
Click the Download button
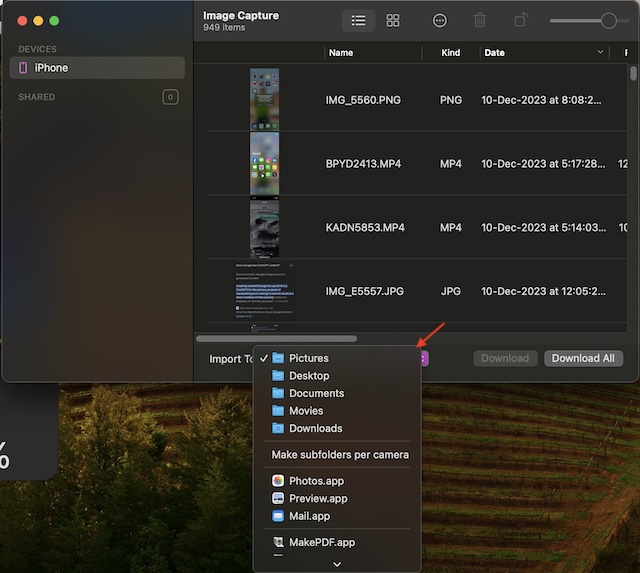coord(505,358)
